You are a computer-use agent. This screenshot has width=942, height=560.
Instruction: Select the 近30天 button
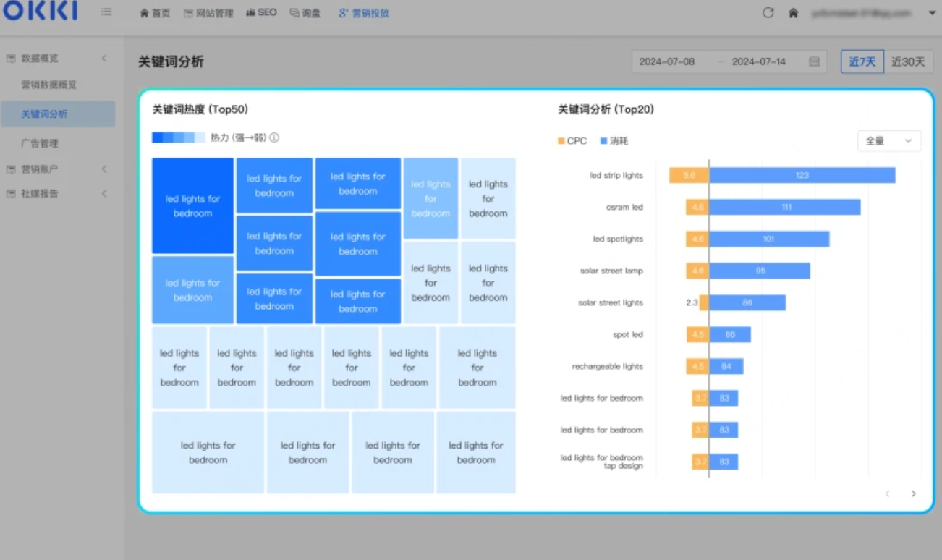(x=908, y=62)
